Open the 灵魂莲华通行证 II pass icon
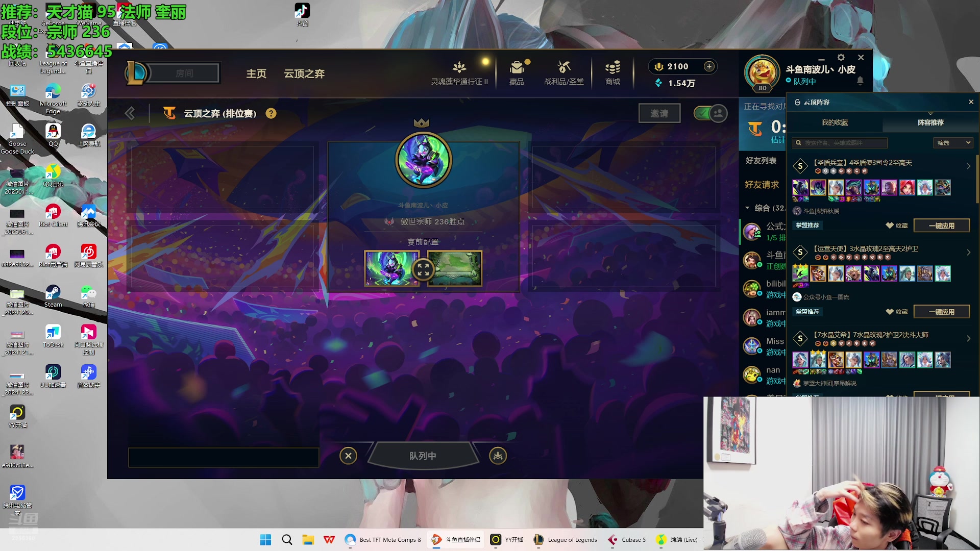Viewport: 980px width, 551px height. (459, 67)
